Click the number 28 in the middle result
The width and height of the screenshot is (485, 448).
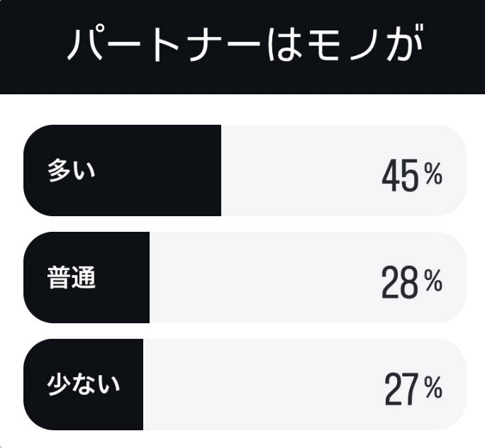(x=401, y=283)
